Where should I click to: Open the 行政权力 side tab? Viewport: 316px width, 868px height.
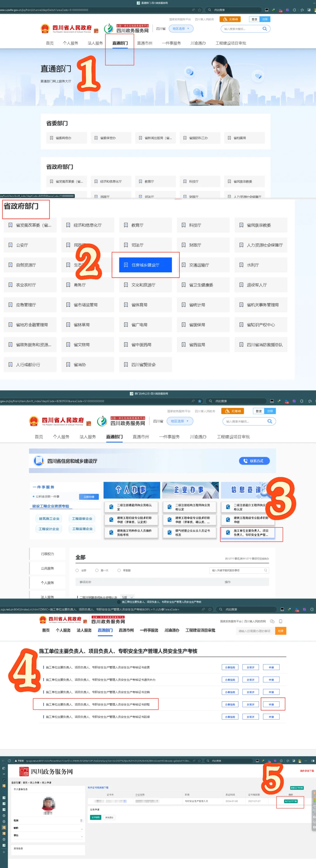(47, 554)
